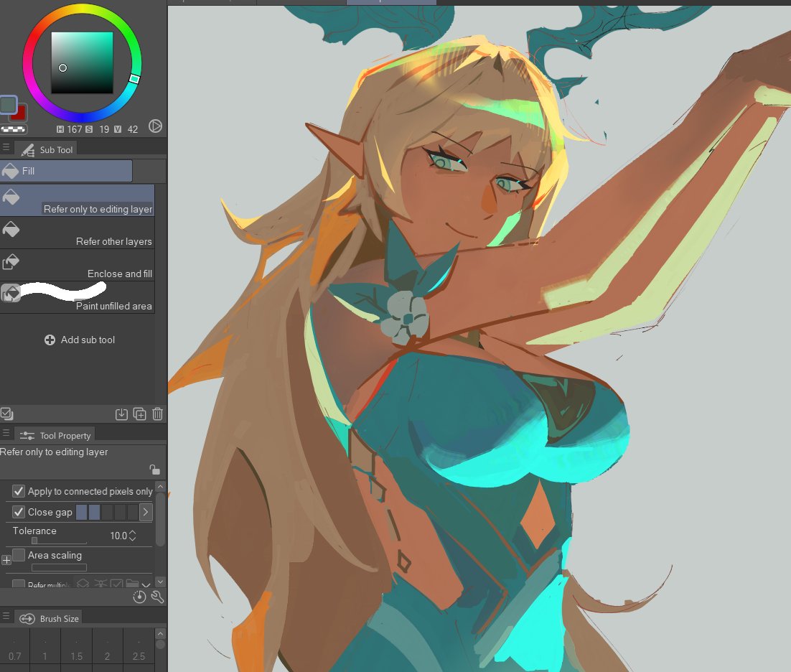Click the H hue value 167
Screen dimensions: 791x672
(75, 130)
